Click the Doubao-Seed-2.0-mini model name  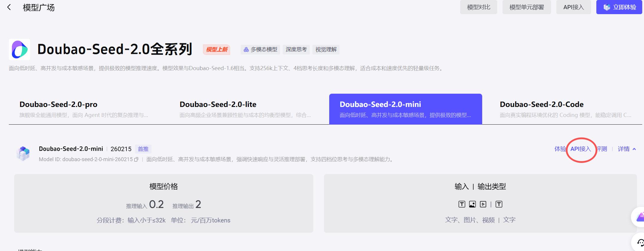71,149
